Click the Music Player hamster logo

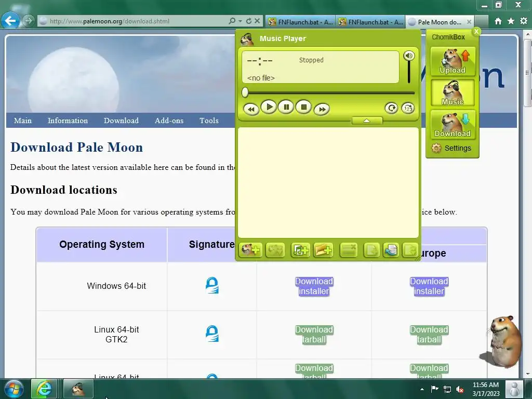click(247, 38)
